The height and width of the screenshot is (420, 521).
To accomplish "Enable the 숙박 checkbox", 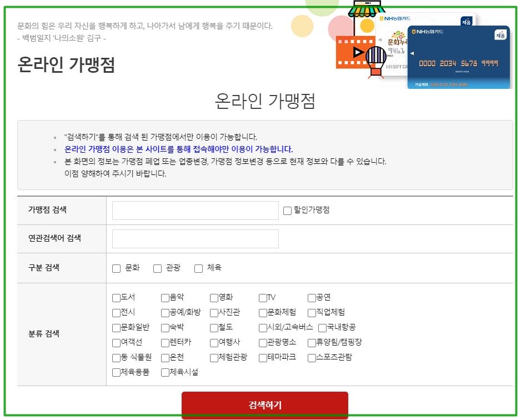I will 164,328.
